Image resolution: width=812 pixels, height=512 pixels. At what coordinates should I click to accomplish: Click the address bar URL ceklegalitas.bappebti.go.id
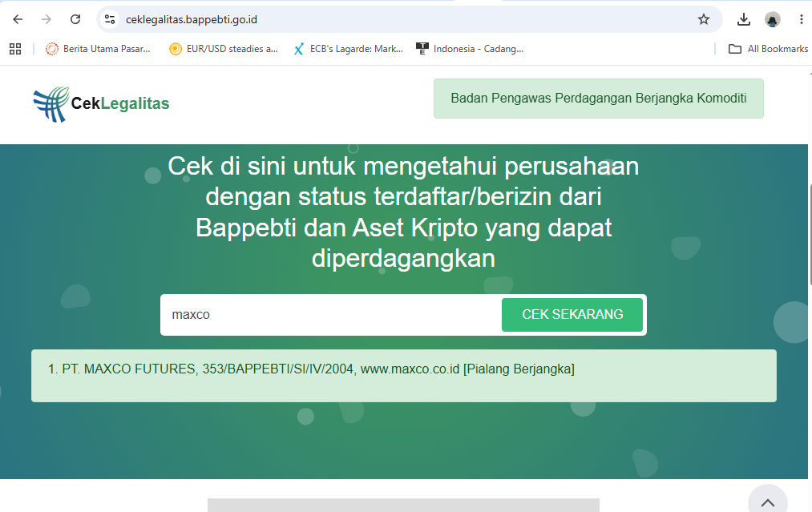(x=192, y=20)
